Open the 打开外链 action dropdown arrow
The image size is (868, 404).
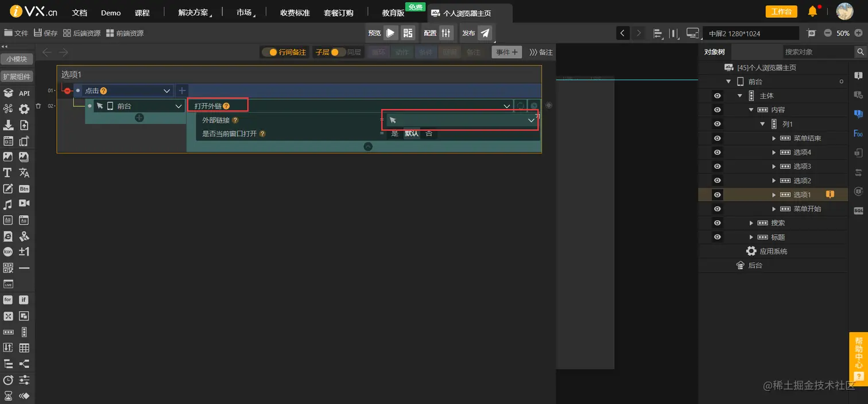(x=507, y=106)
